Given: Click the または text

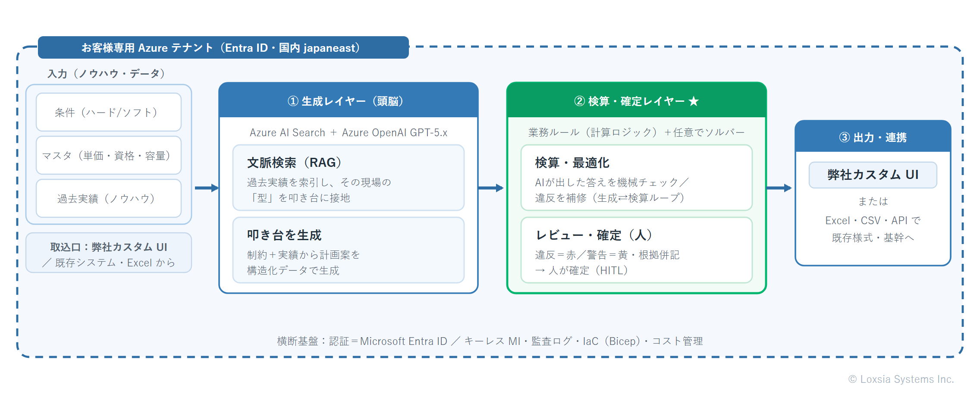Looking at the screenshot, I should point(873,201).
